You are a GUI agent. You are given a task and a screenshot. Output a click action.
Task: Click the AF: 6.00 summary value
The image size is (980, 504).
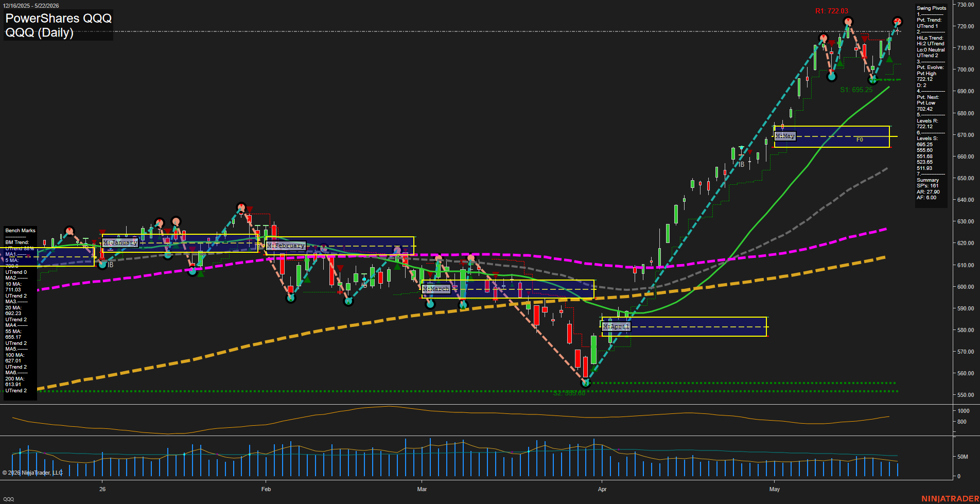point(926,198)
